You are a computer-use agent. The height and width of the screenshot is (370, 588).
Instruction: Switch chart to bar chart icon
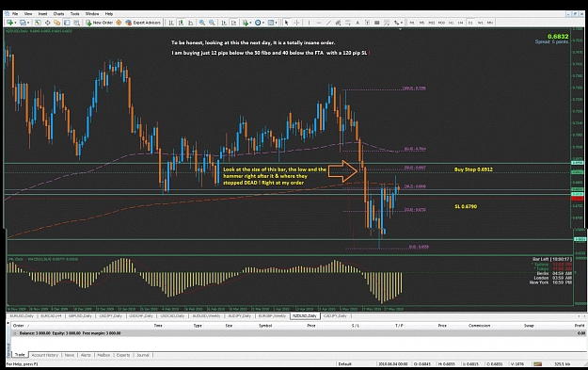[171, 23]
